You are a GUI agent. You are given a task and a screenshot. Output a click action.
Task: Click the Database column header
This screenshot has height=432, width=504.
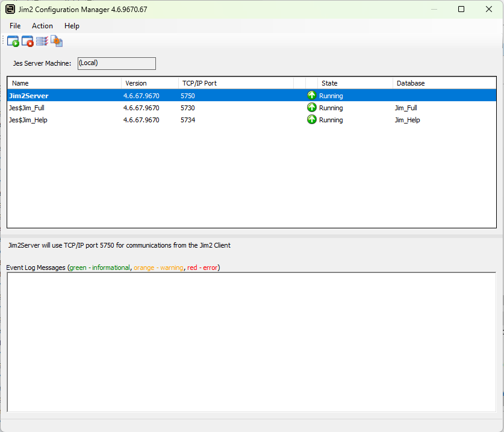pyautogui.click(x=444, y=83)
